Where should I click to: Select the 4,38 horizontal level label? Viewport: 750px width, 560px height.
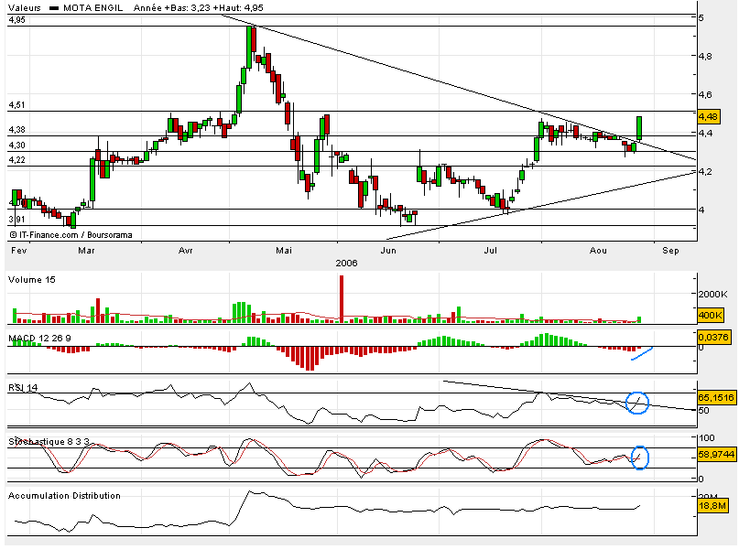point(16,130)
